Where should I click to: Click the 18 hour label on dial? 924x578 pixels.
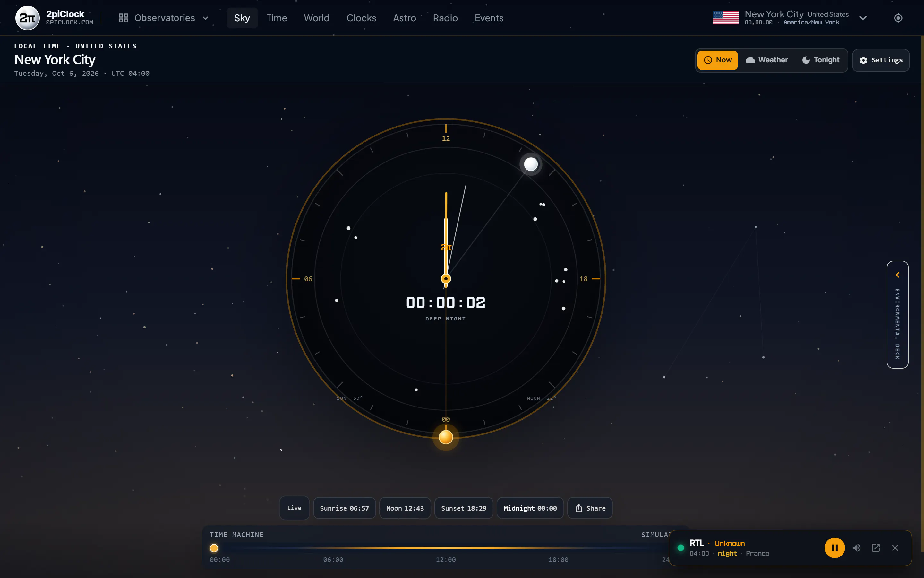click(x=583, y=279)
